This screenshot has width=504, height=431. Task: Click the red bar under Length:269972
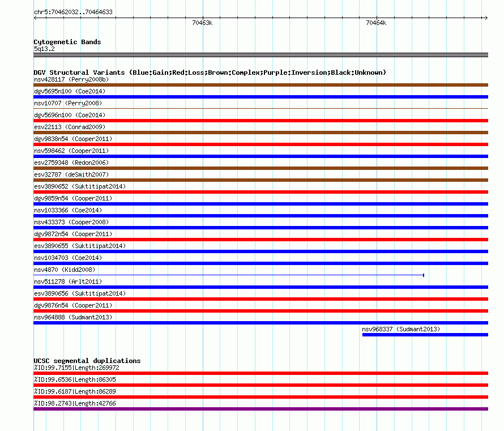click(x=260, y=373)
